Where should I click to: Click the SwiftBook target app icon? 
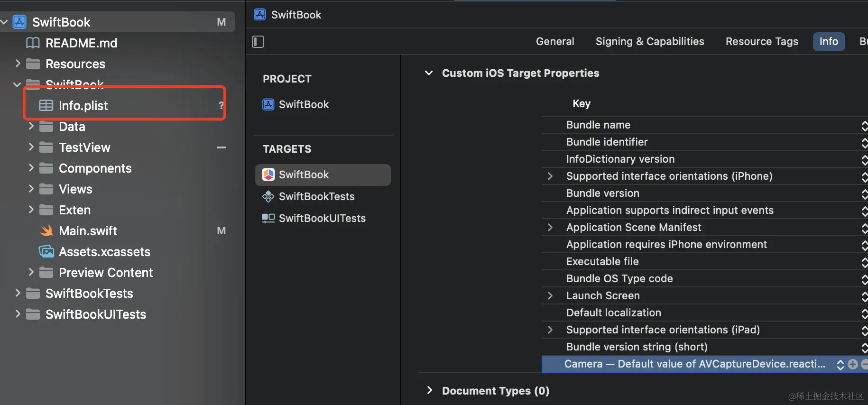[268, 175]
